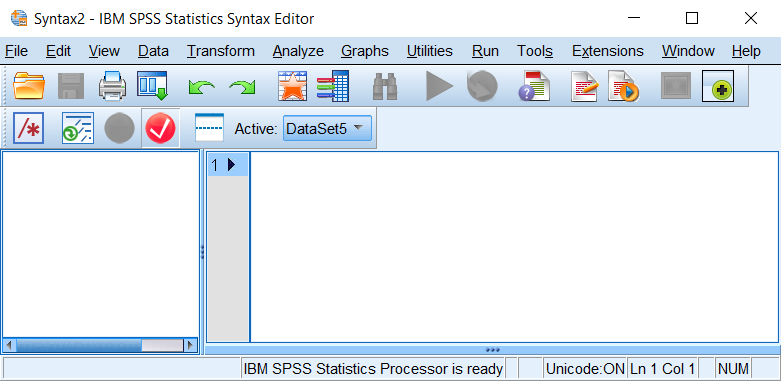The width and height of the screenshot is (781, 381).
Task: Click the Ln 1 Col 1 status indicator
Action: 662,369
